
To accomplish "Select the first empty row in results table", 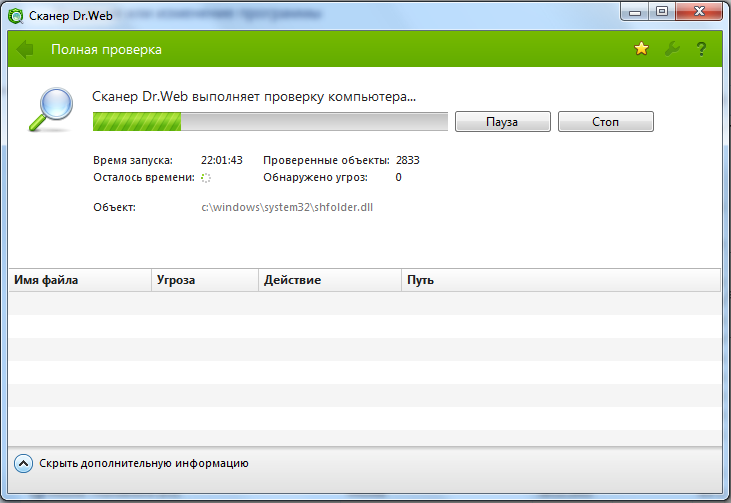I will click(365, 303).
